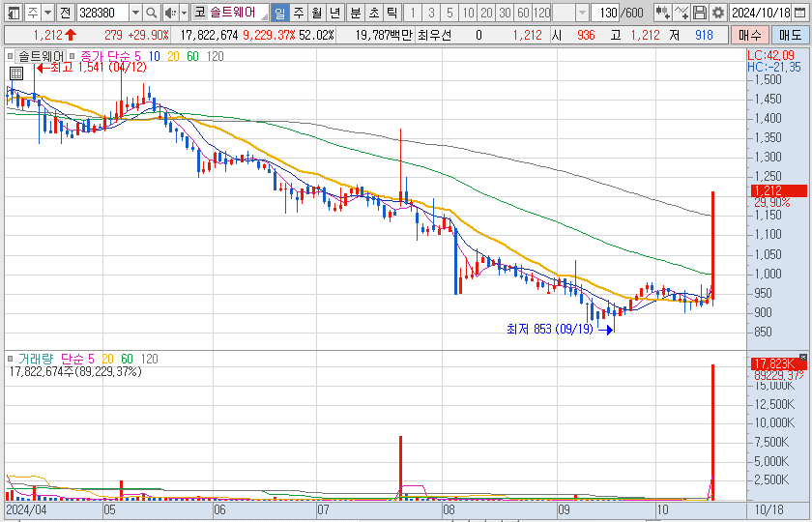
Task: Switch to weekly 주 chart period
Action: pyautogui.click(x=298, y=13)
